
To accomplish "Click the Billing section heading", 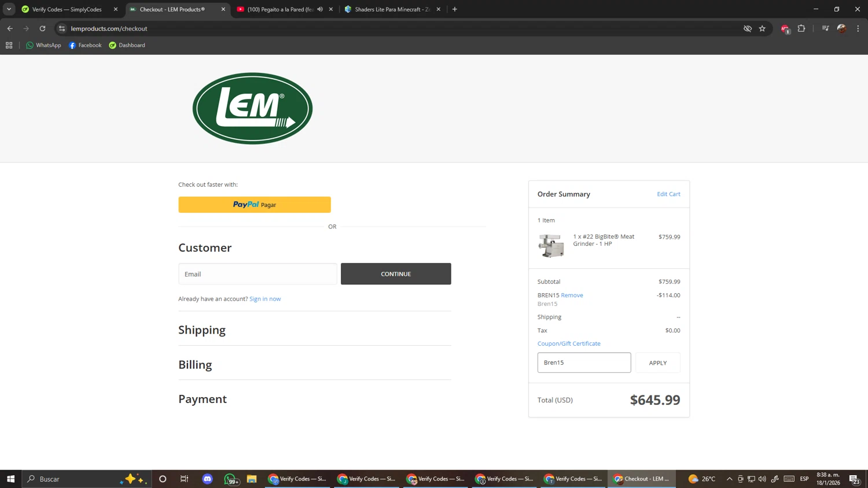I will click(x=195, y=364).
